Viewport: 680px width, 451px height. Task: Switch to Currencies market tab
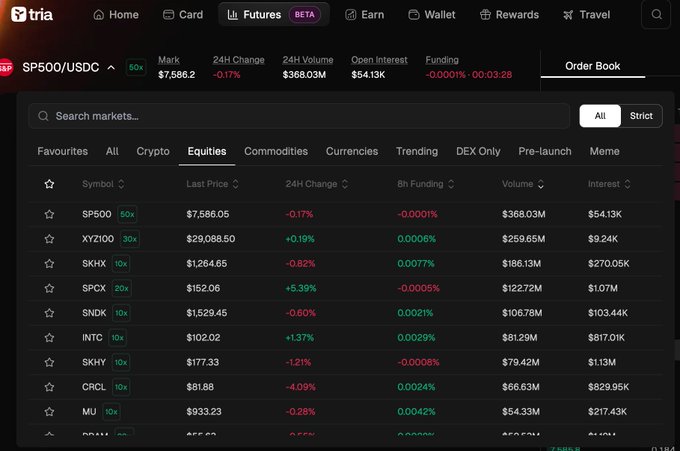[352, 151]
